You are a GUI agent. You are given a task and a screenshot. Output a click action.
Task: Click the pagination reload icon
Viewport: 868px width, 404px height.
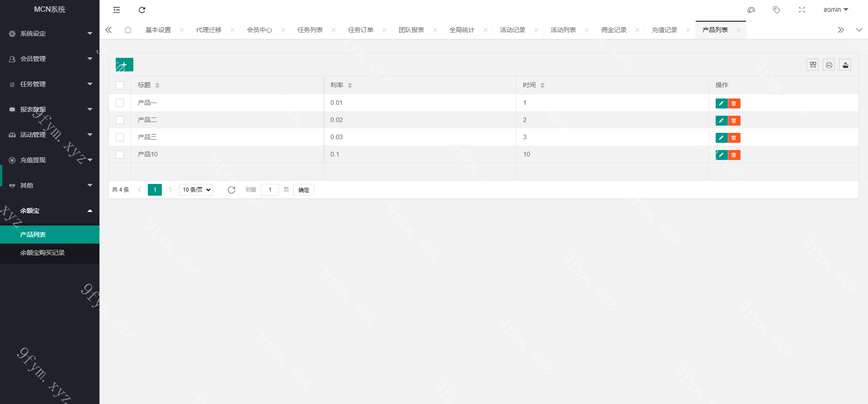click(231, 190)
